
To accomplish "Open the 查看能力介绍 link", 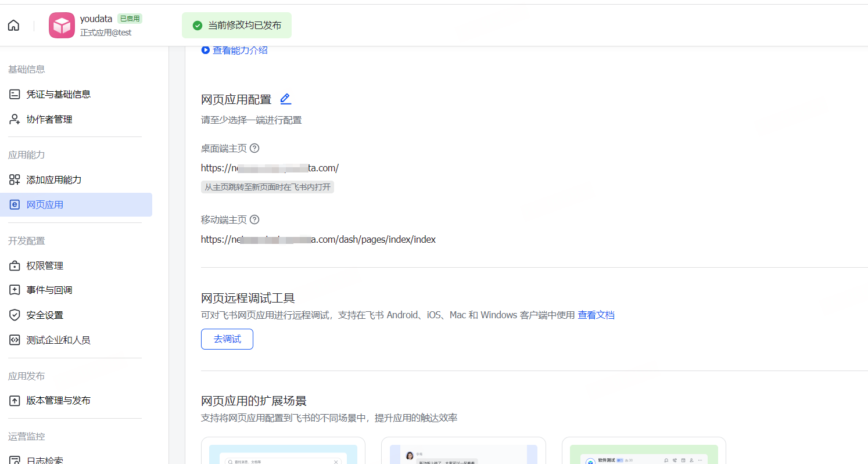I will coord(240,50).
